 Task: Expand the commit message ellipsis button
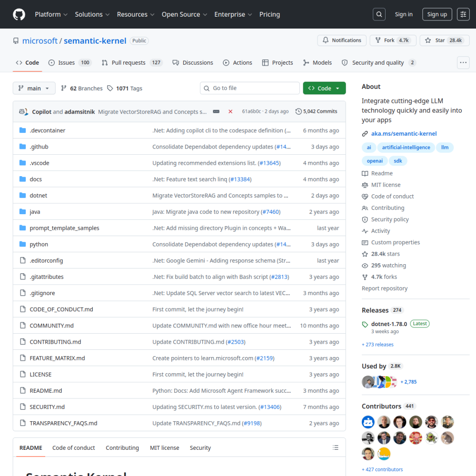pyautogui.click(x=216, y=111)
